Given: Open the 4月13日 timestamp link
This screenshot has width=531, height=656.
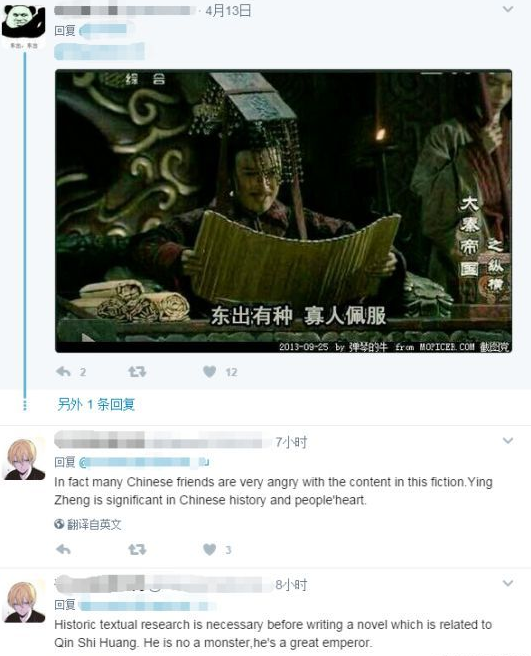Looking at the screenshot, I should click(228, 10).
